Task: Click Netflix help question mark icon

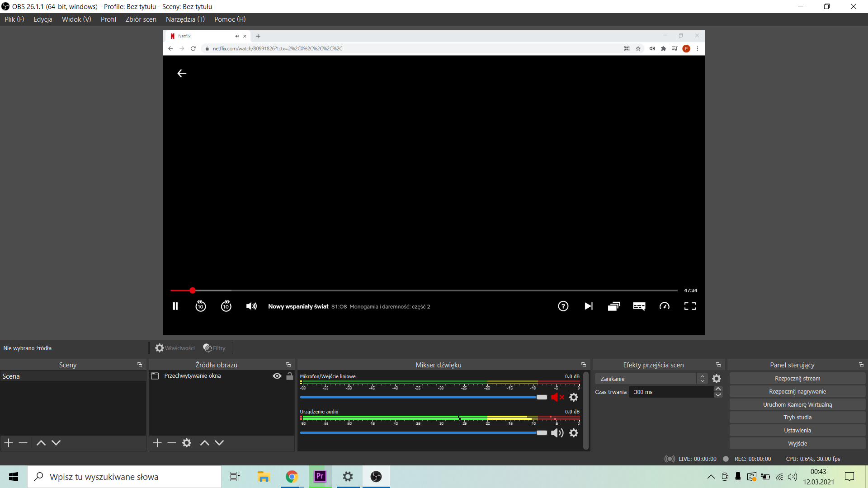Action: [563, 306]
